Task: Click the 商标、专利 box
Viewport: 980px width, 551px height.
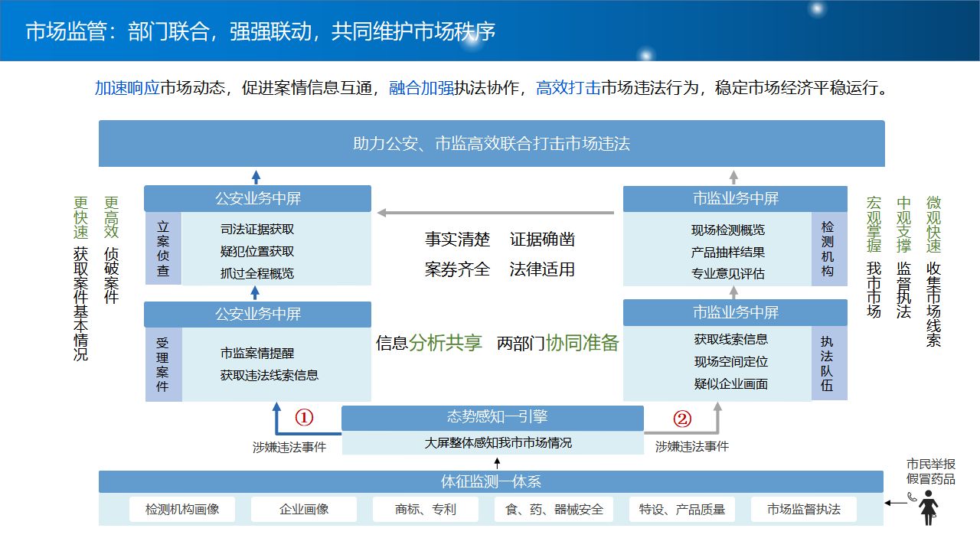Action: [x=426, y=510]
